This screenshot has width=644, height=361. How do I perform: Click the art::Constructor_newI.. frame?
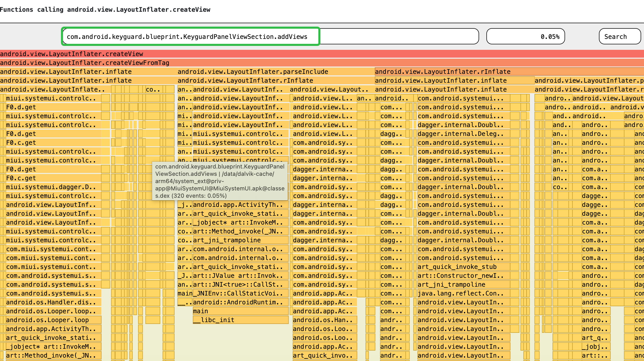463,276
